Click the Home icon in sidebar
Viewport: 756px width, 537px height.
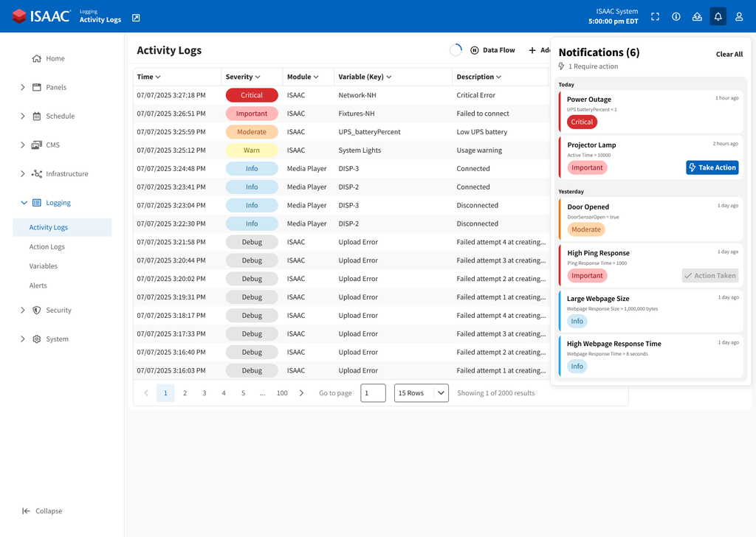[x=37, y=59]
